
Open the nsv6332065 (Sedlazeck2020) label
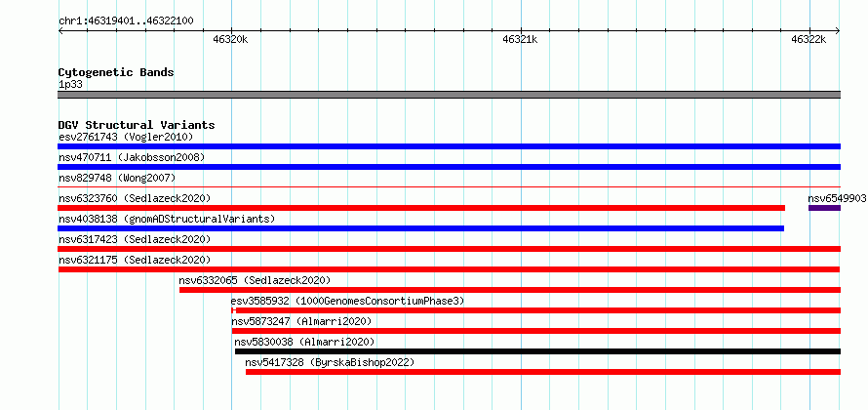pyautogui.click(x=255, y=280)
